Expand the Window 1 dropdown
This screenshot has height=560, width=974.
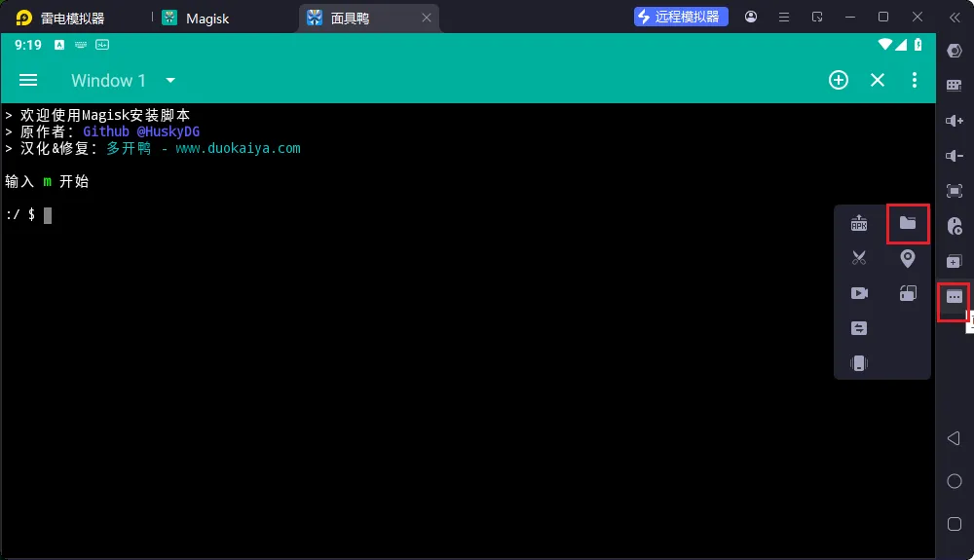[170, 80]
